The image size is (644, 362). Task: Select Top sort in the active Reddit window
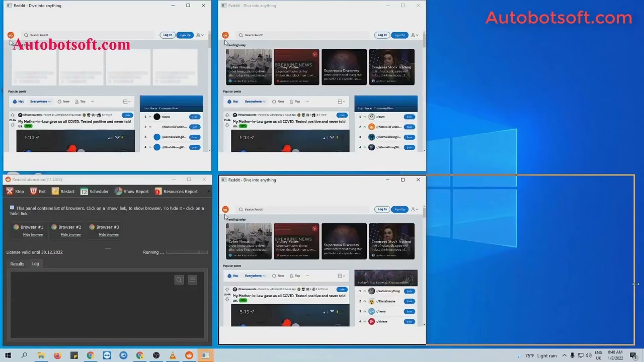[295, 276]
